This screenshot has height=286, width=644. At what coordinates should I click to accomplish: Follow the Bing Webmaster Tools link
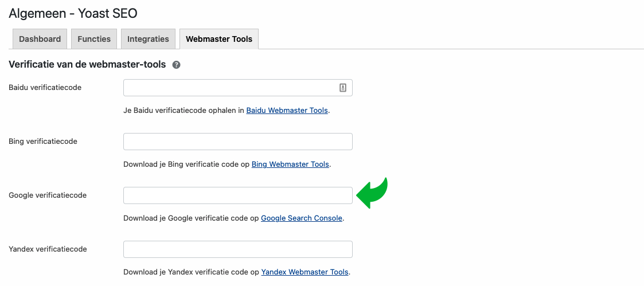pyautogui.click(x=290, y=164)
